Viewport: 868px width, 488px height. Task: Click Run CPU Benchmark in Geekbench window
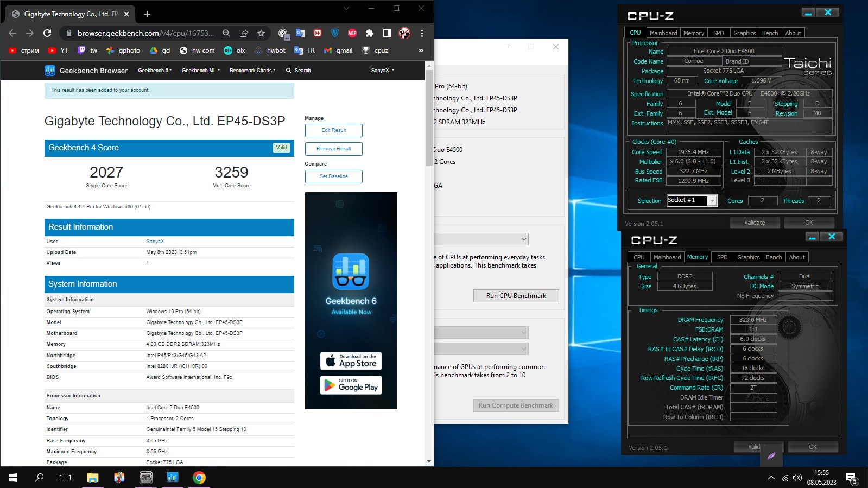[516, 296]
